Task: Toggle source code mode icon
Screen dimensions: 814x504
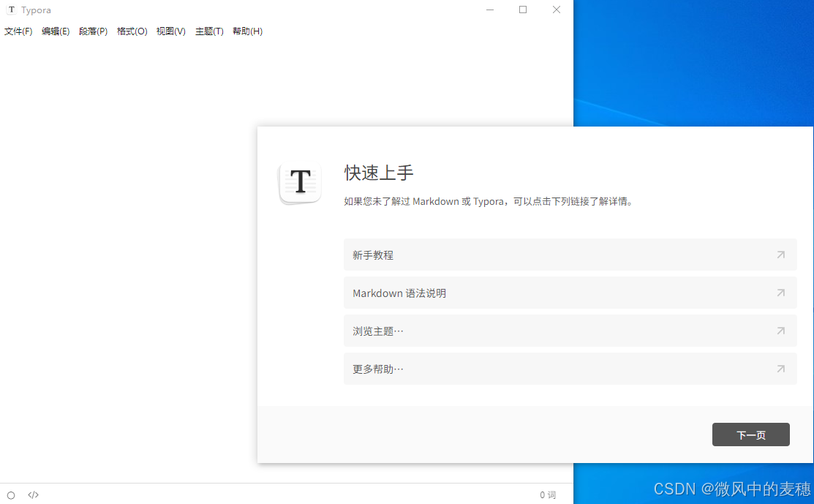Action: [x=33, y=494]
